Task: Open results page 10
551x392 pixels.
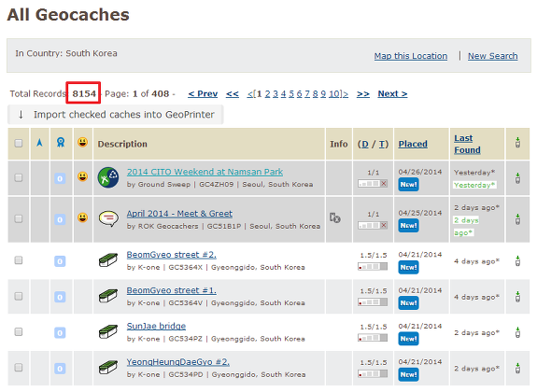Action: (x=333, y=93)
